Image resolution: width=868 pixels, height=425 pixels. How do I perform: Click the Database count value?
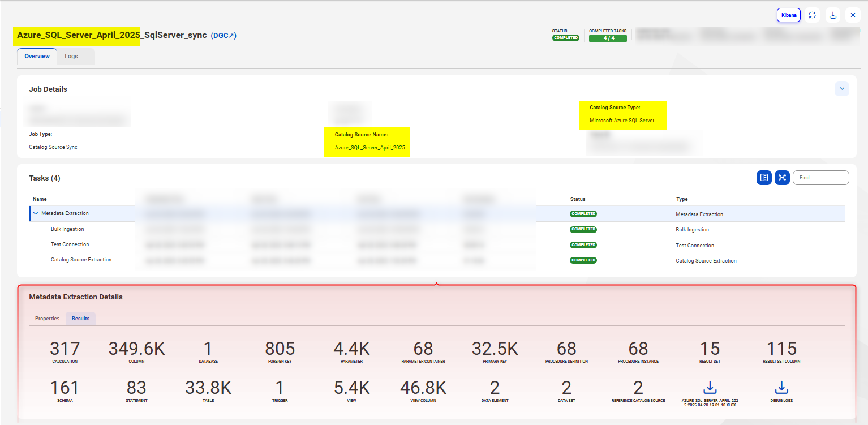(x=208, y=349)
